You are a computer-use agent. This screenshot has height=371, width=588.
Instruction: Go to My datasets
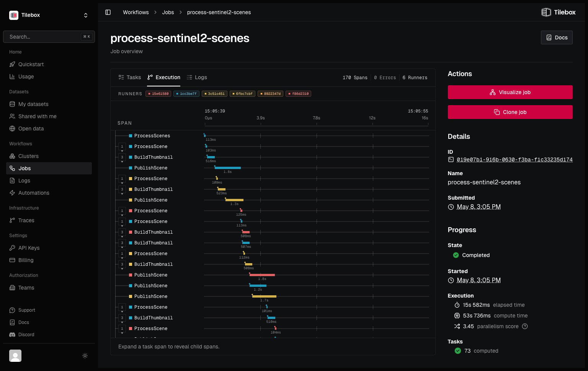click(49, 104)
